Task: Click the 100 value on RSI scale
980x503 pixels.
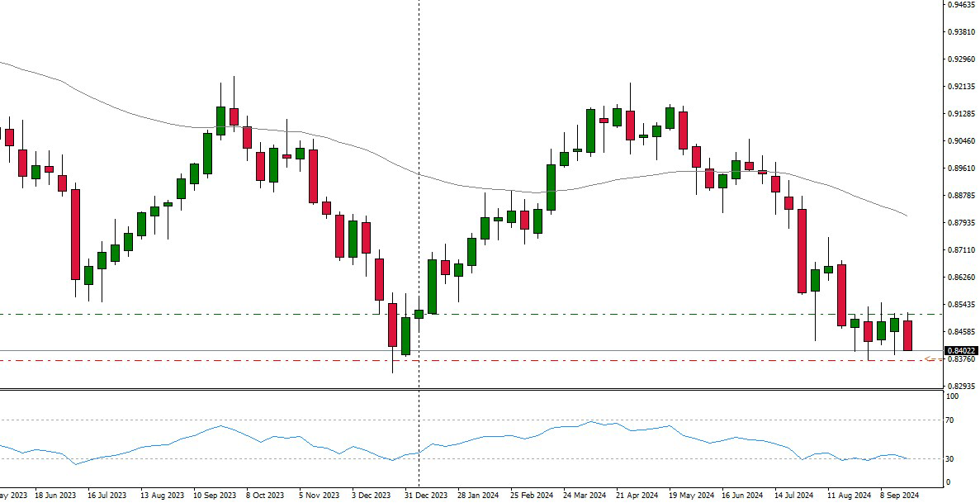Action: [x=952, y=396]
